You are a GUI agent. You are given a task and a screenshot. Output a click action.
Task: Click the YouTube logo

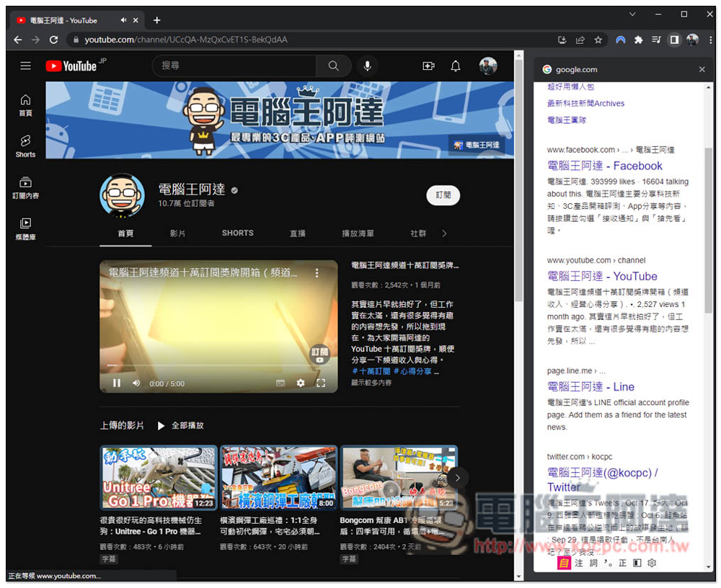point(71,66)
